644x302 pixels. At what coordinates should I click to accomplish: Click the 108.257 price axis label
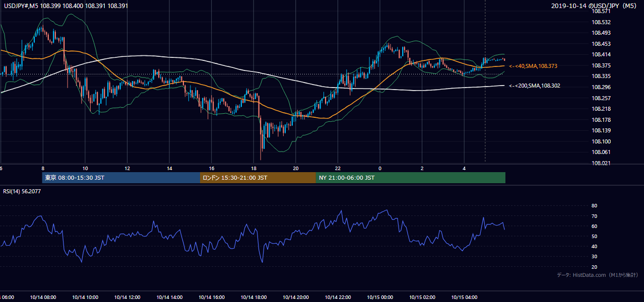602,98
